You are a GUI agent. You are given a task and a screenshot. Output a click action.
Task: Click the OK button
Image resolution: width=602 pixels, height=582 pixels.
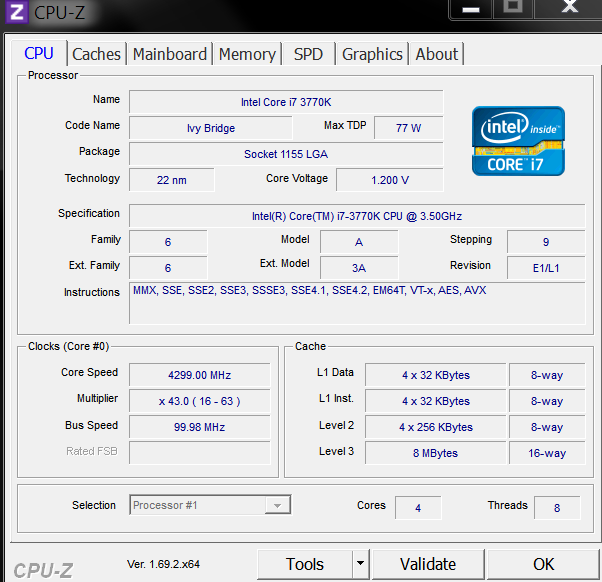click(x=543, y=564)
